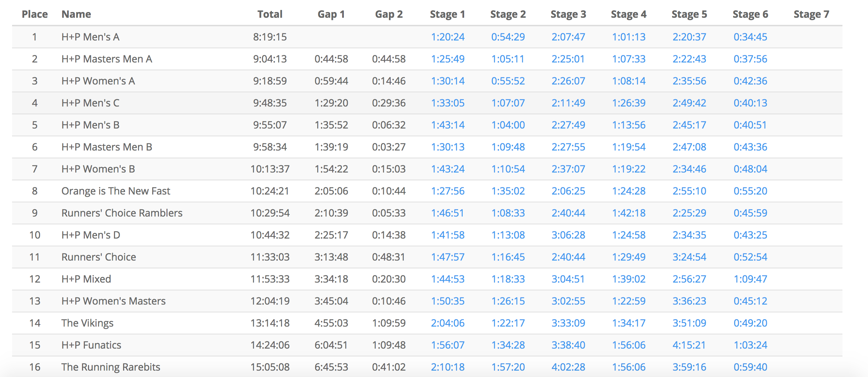Click The Vikings Stage 1 time 2:04:06

[x=447, y=323]
